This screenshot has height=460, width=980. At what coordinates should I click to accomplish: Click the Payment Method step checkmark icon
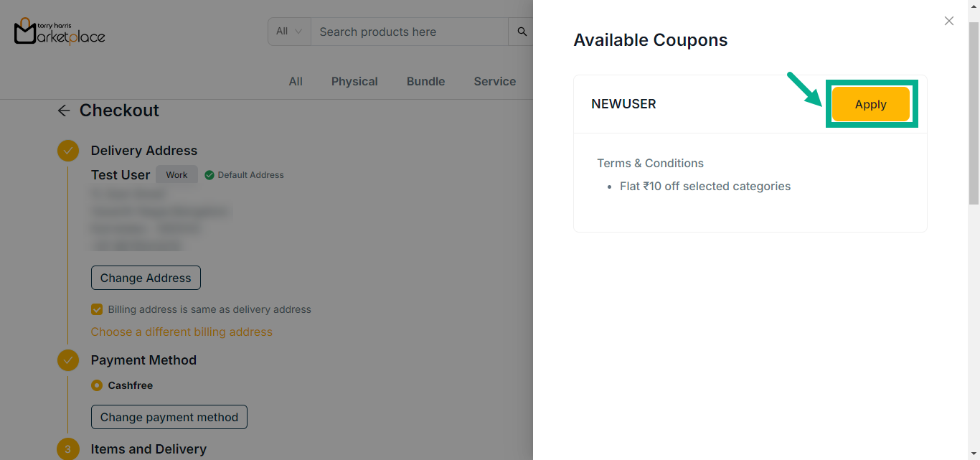click(x=68, y=360)
